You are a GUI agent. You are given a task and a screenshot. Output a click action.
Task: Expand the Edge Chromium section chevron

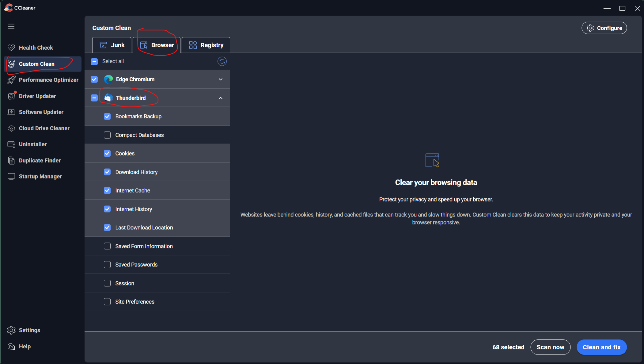click(x=221, y=79)
